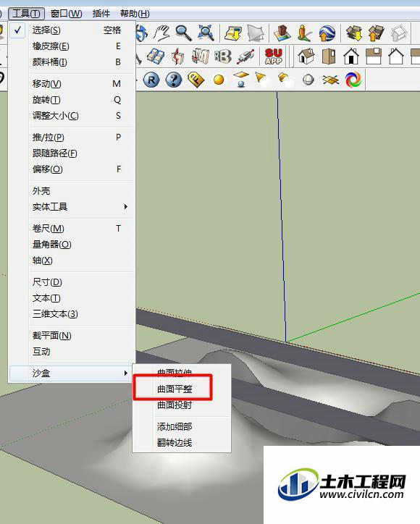This screenshot has height=524, width=420.
Task: Select the Pan hand tool
Action: point(162,33)
